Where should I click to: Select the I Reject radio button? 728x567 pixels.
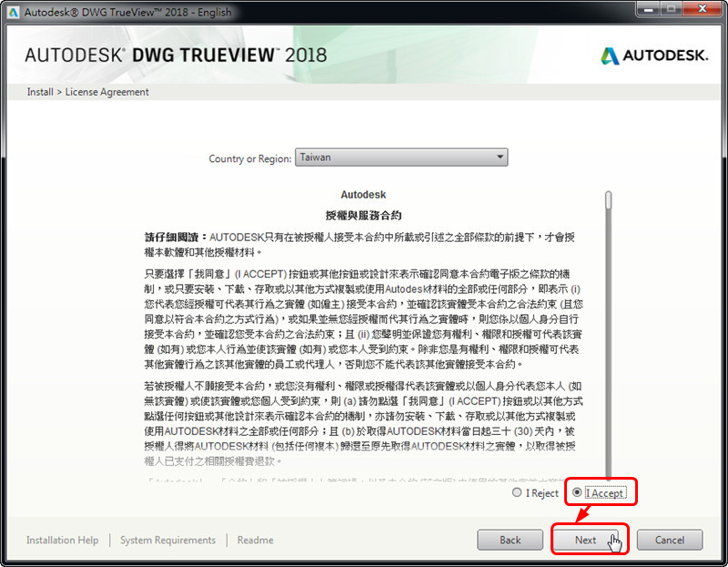(x=517, y=492)
